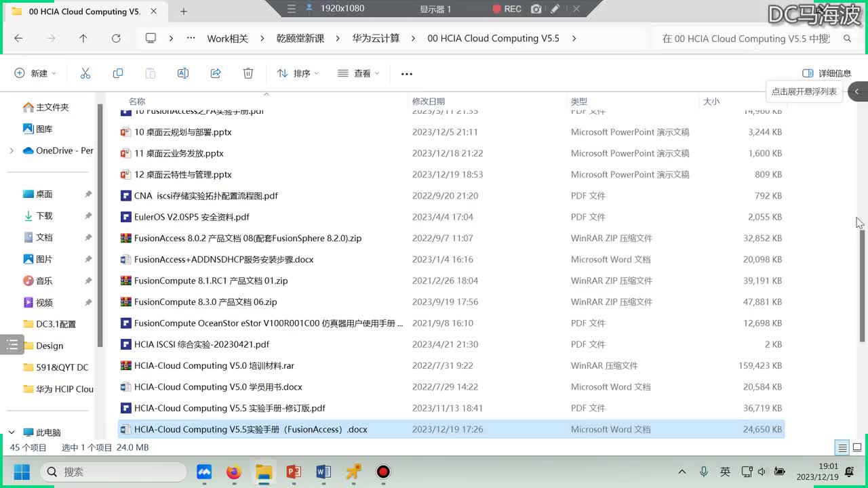868x488 pixels.
Task: Refresh the current folder view
Action: pyautogui.click(x=116, y=39)
